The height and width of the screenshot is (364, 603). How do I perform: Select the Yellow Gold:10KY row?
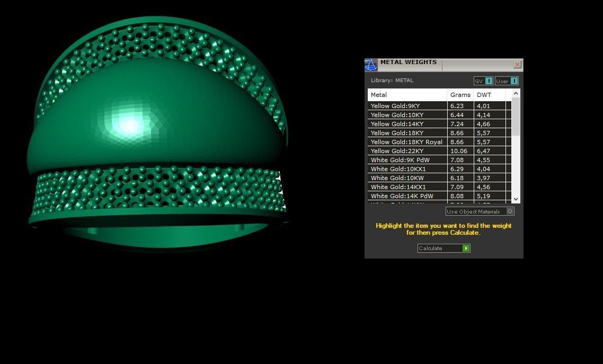click(x=439, y=115)
